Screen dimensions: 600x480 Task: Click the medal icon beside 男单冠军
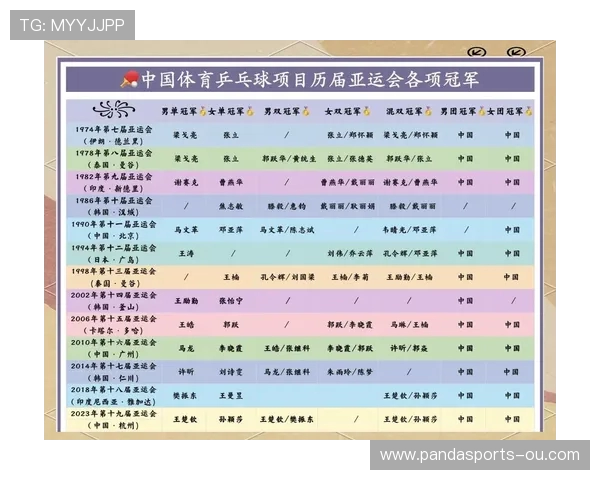pyautogui.click(x=202, y=110)
